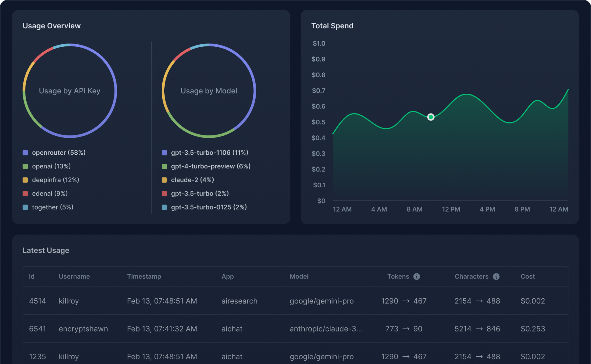
Task: Sort by the Characters column header
Action: [x=471, y=276]
